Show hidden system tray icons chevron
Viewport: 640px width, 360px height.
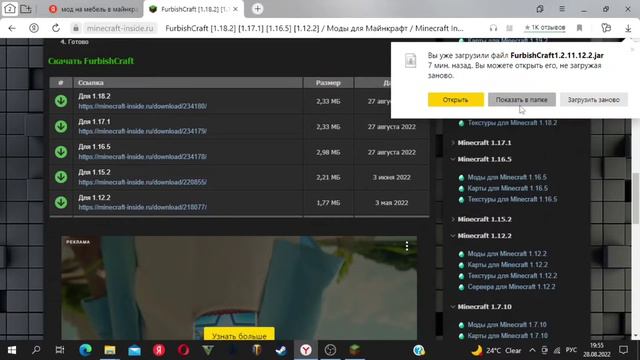coord(532,350)
